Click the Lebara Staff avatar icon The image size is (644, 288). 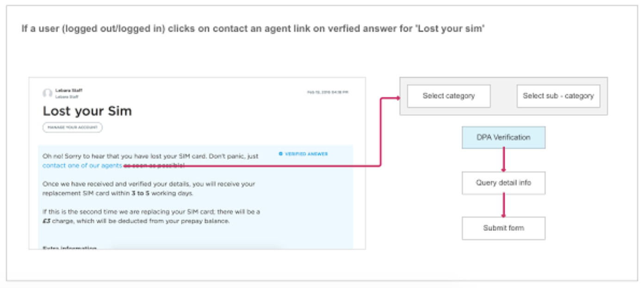[47, 93]
